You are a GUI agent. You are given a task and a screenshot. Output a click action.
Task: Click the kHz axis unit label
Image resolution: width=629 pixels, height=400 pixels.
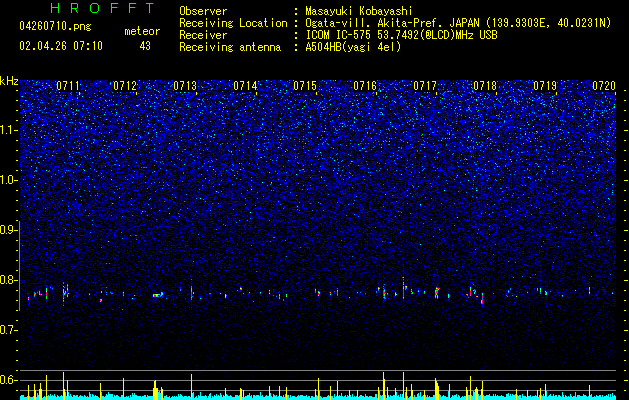coord(9,81)
